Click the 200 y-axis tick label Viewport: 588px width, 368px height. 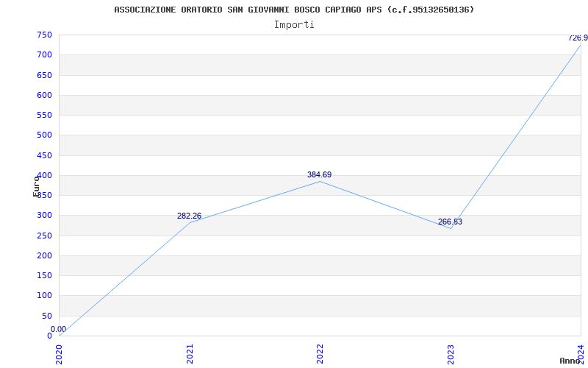click(x=44, y=255)
